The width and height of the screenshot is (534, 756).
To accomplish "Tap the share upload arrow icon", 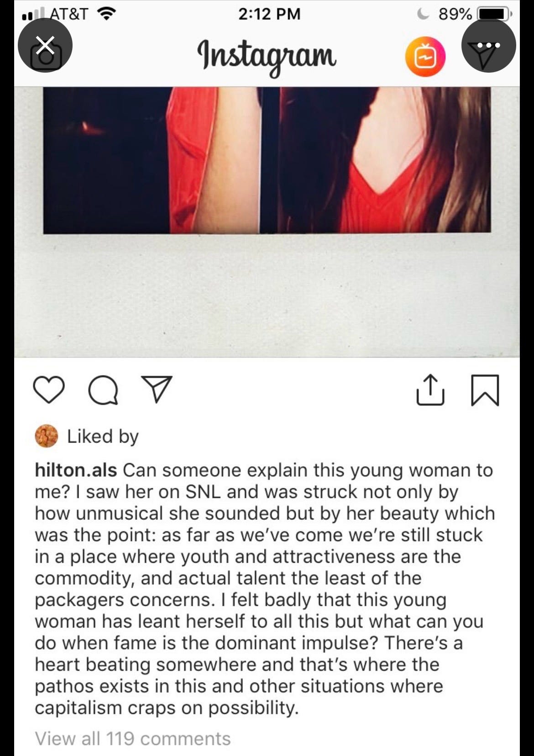I will tap(430, 390).
